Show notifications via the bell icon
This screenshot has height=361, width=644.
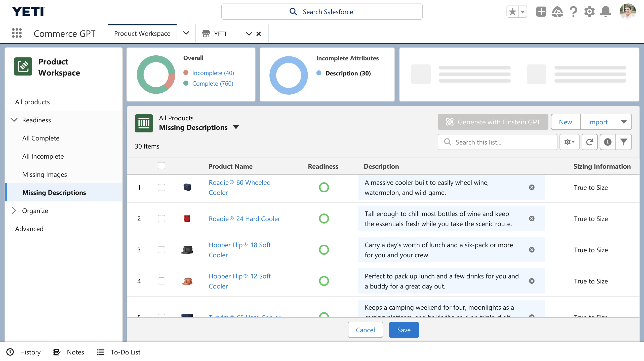606,11
